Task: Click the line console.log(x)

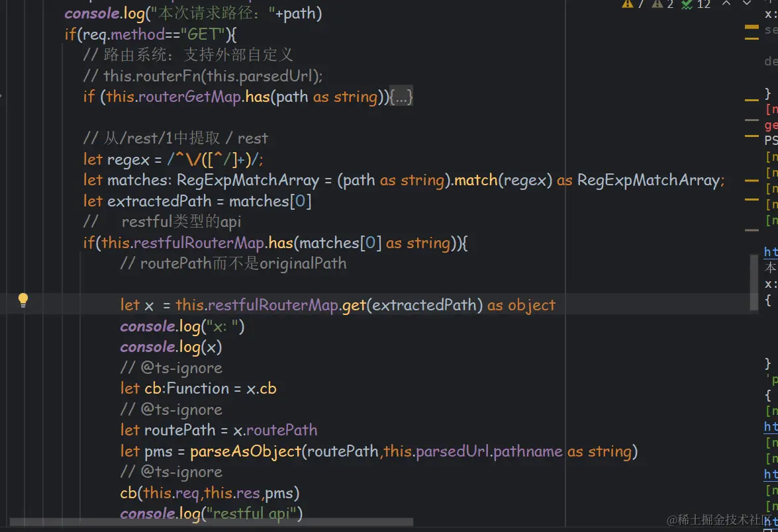Action: point(171,347)
